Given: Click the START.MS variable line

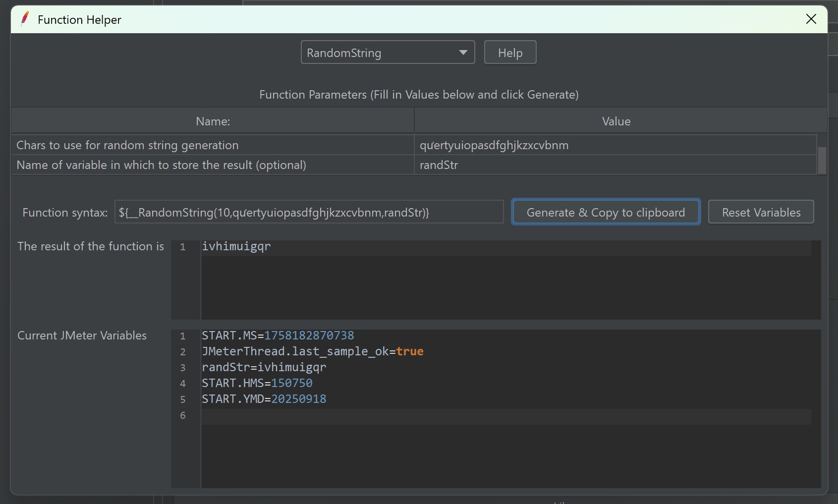Looking at the screenshot, I should click(278, 336).
